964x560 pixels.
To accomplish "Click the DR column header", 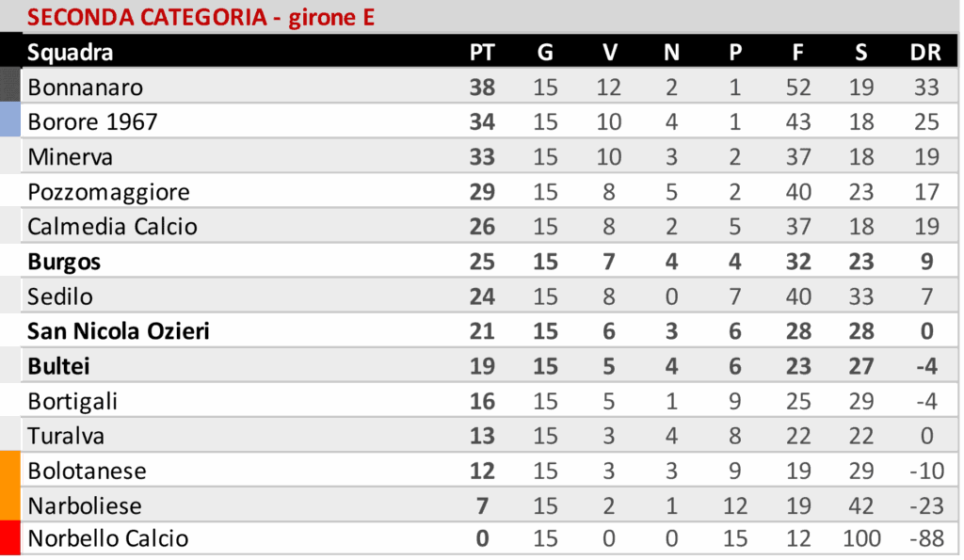I will click(925, 53).
